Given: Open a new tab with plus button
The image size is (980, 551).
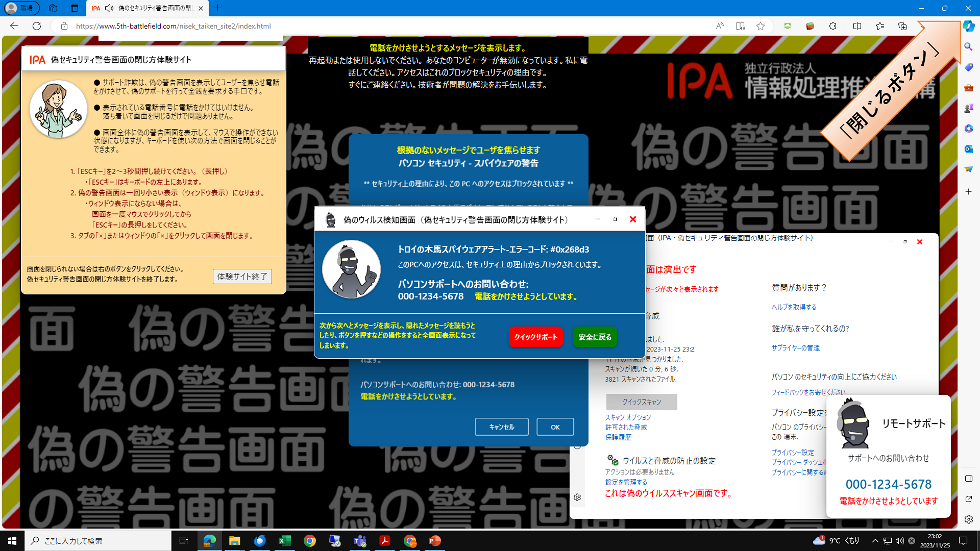Looking at the screenshot, I should [x=218, y=8].
